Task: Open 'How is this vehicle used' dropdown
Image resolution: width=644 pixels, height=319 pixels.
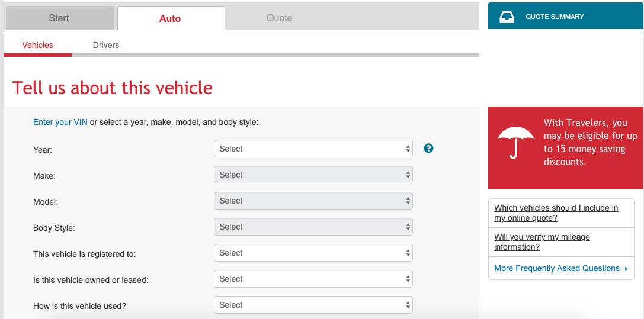Action: [x=313, y=305]
